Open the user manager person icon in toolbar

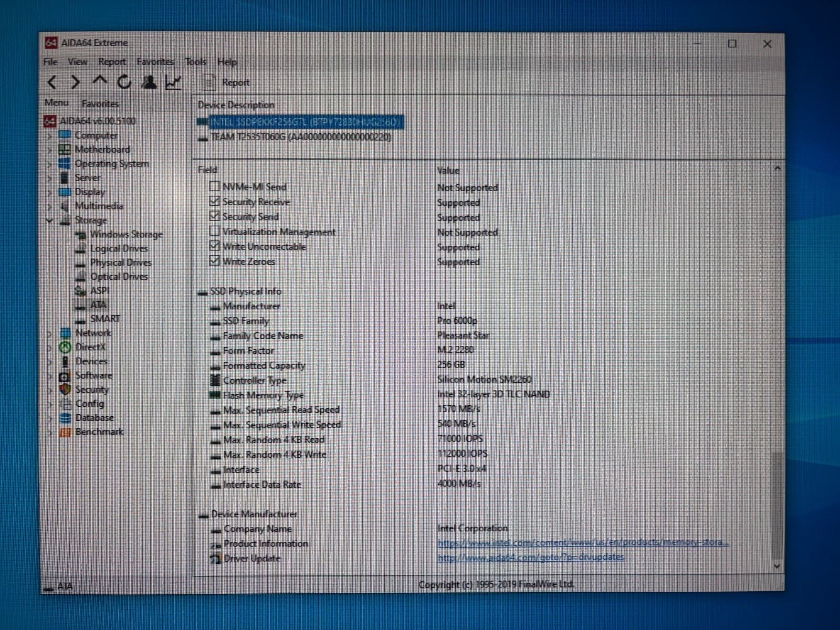click(x=150, y=82)
